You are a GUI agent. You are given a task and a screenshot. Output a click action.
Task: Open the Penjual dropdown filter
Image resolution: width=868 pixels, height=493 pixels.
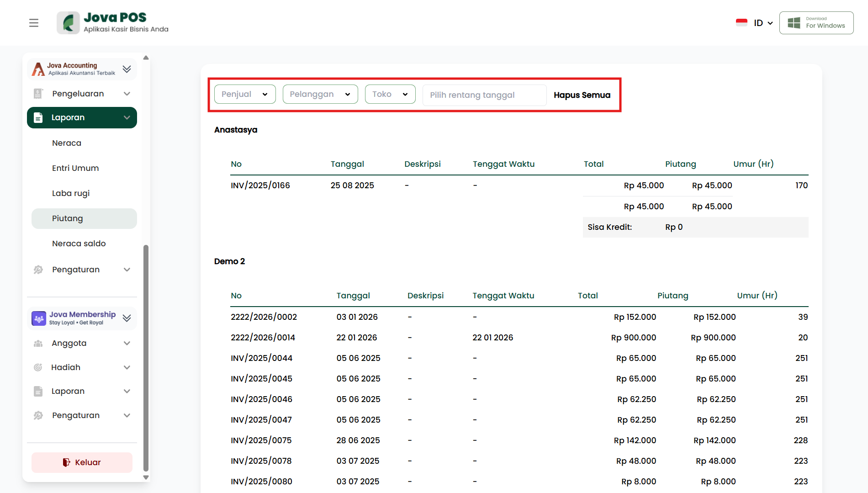pos(245,94)
